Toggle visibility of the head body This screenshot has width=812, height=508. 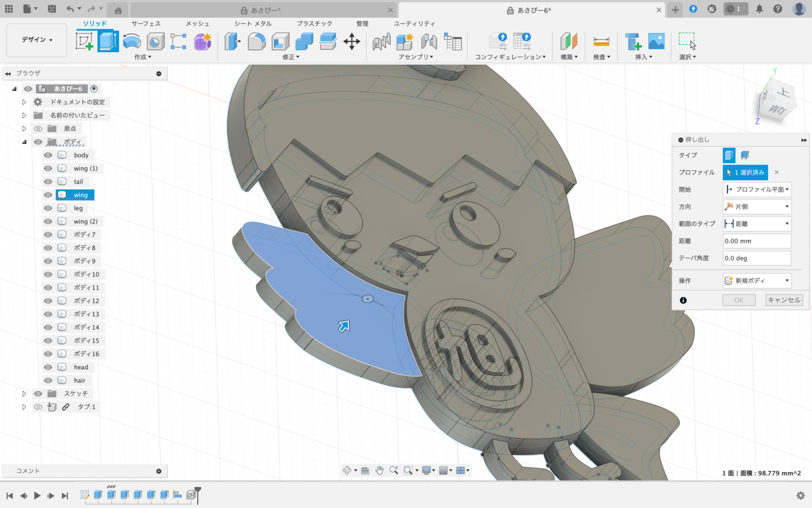(48, 367)
